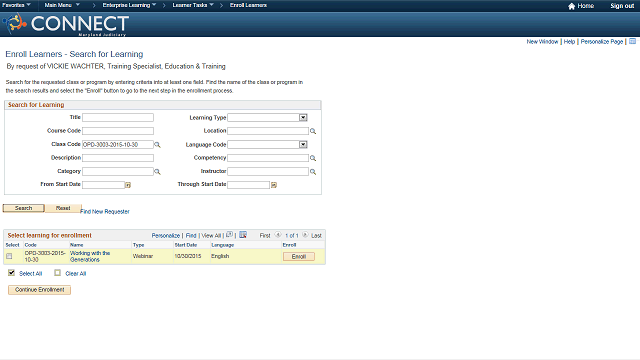Click the Select All link text
This screenshot has width=640, height=360.
click(x=31, y=273)
